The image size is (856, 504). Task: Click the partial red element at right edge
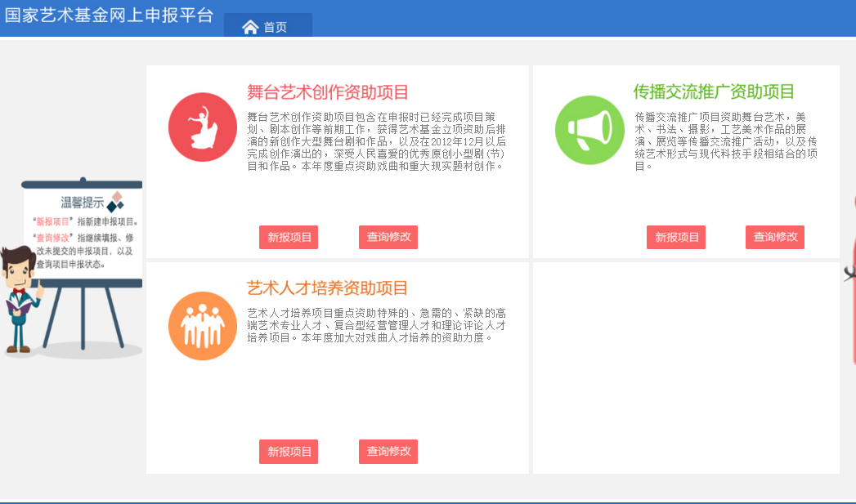[x=852, y=278]
